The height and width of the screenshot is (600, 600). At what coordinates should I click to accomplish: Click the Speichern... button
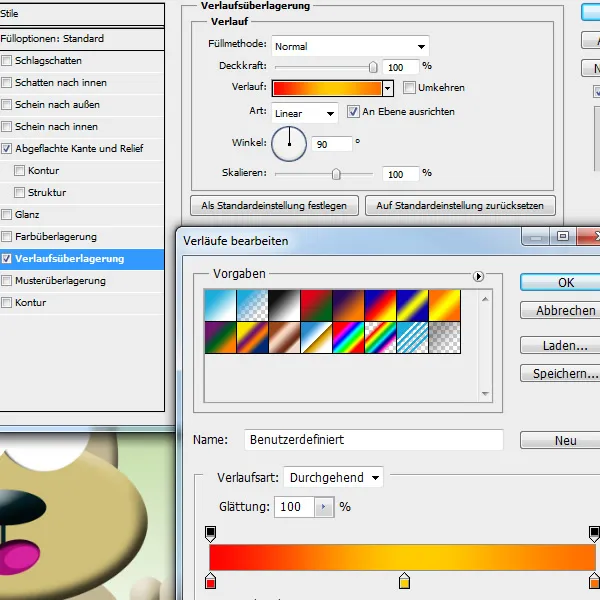tap(560, 373)
